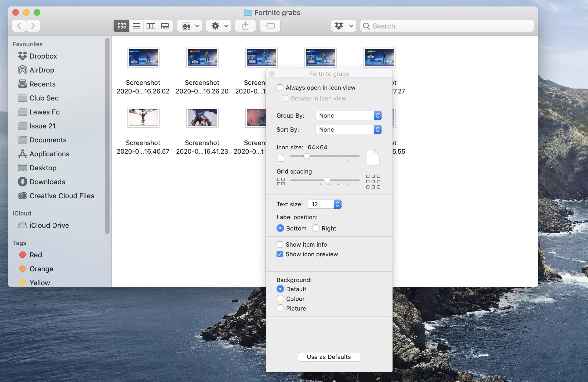588x382 pixels.
Task: Click the "Use as Defaults" button
Action: tap(329, 356)
